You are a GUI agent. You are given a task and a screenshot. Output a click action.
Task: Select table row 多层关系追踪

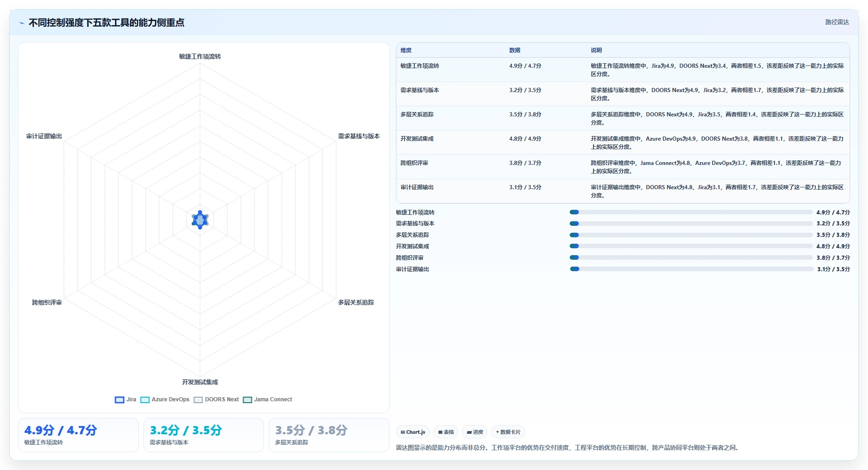pyautogui.click(x=623, y=118)
